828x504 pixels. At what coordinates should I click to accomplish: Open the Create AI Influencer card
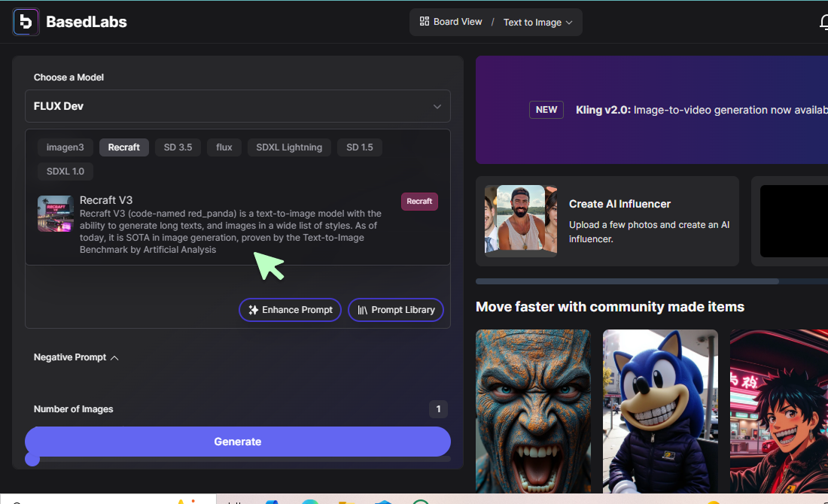607,221
